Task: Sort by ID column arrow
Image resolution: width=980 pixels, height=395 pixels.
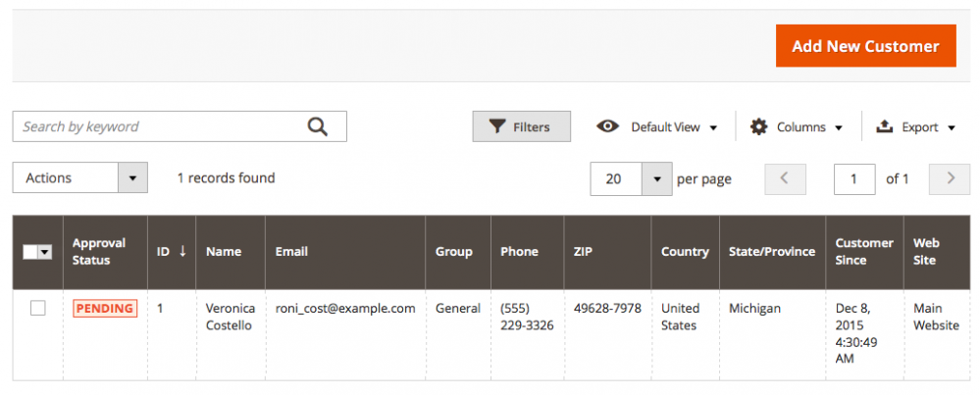Action: pyautogui.click(x=182, y=251)
